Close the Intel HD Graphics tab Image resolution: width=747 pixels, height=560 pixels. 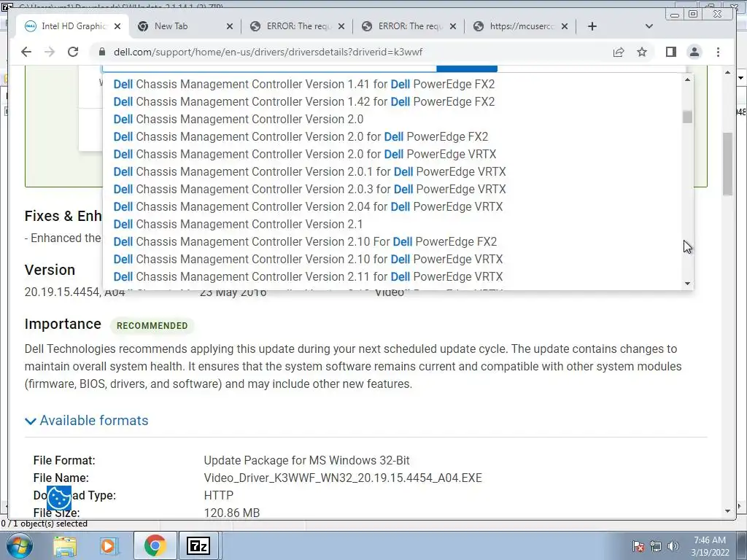(117, 26)
